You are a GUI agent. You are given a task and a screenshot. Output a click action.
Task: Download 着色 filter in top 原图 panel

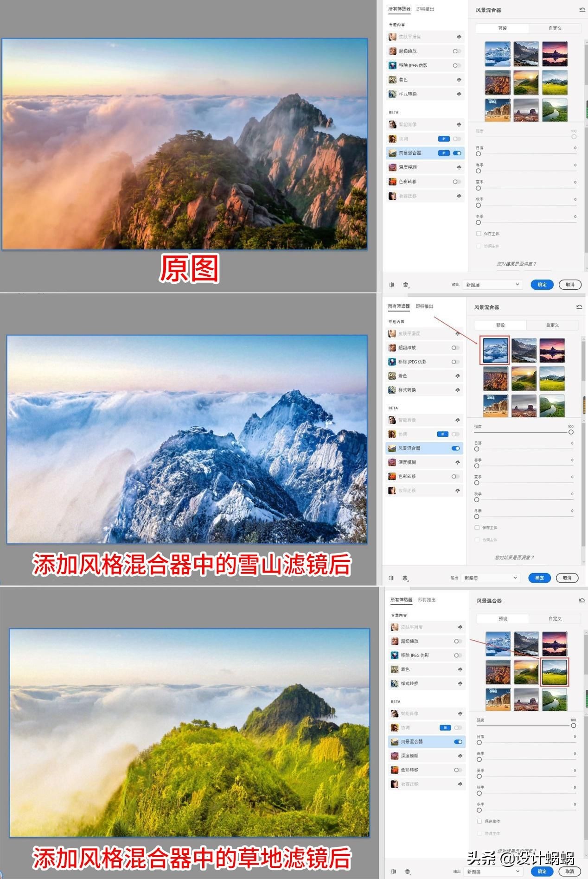[459, 80]
